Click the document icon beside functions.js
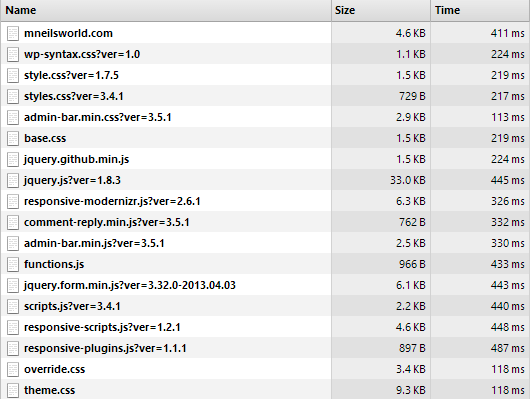 pyautogui.click(x=13, y=264)
